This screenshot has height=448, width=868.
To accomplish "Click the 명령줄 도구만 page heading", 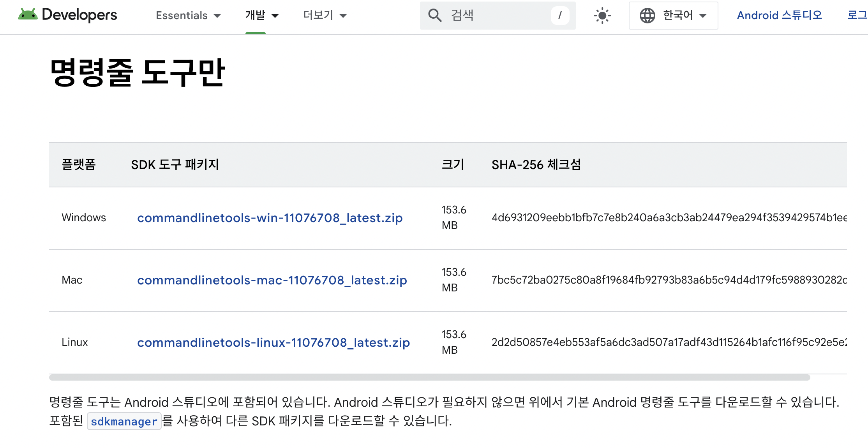I will pyautogui.click(x=138, y=72).
